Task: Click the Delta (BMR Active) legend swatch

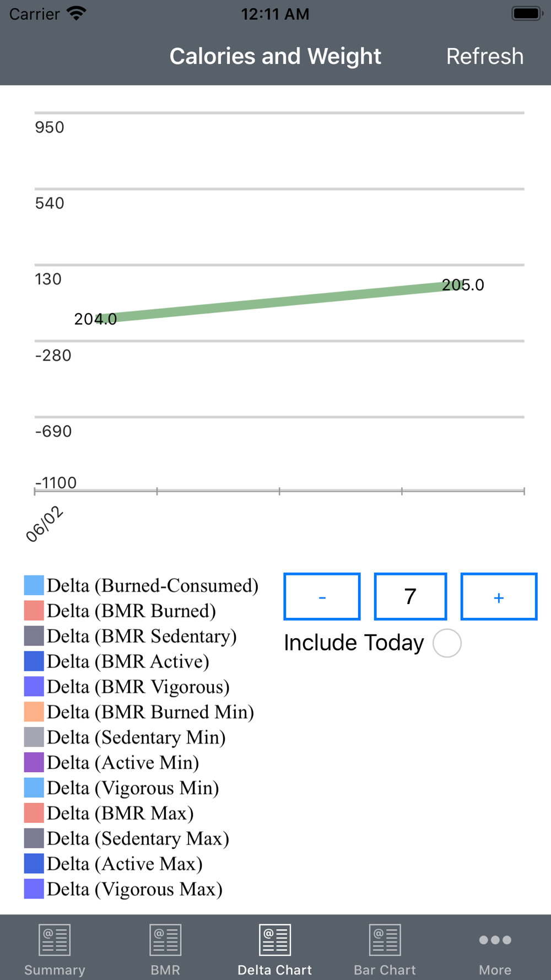Action: click(34, 661)
